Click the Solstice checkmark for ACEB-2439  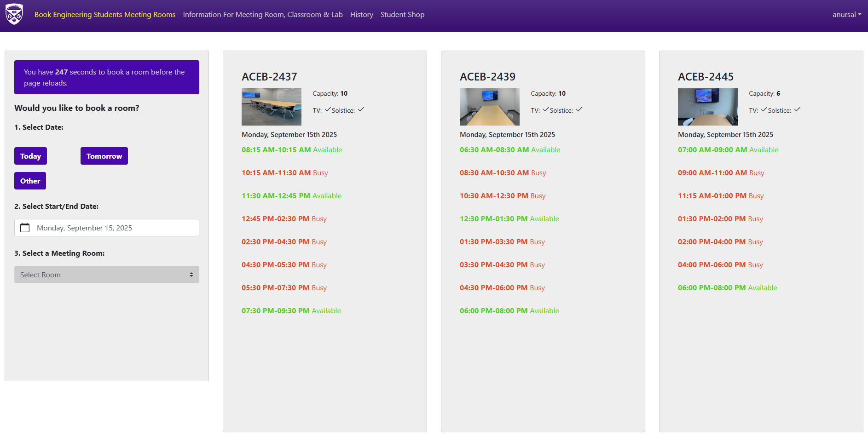[x=579, y=109]
